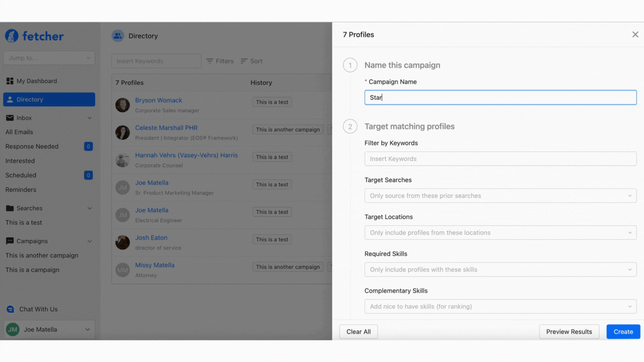This screenshot has width=644, height=362.
Task: Click the Filter by Keywords field
Action: (500, 159)
